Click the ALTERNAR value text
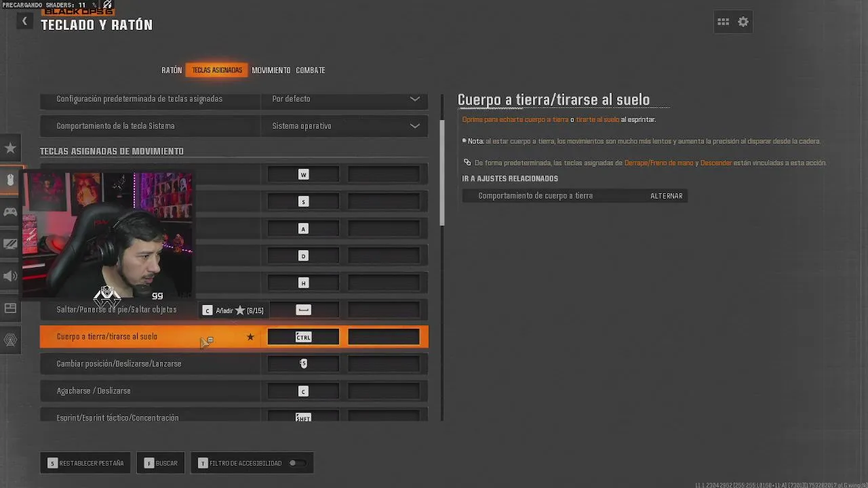The width and height of the screenshot is (868, 488). (x=667, y=196)
